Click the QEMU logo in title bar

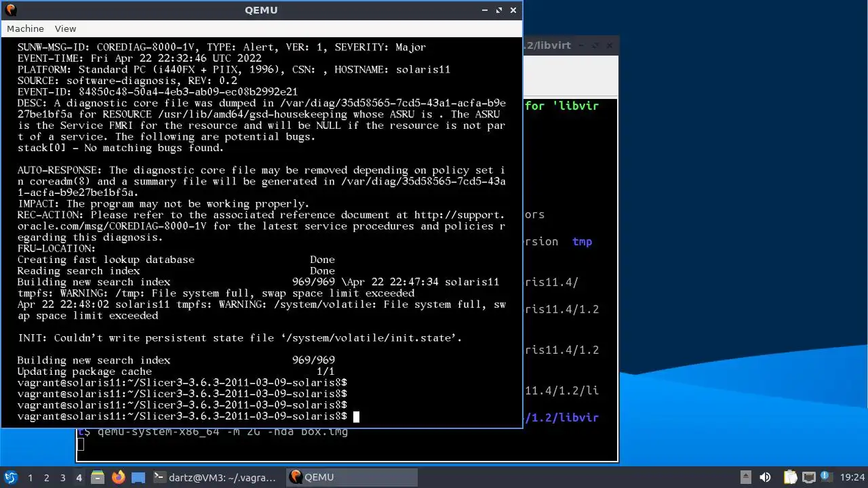point(10,10)
